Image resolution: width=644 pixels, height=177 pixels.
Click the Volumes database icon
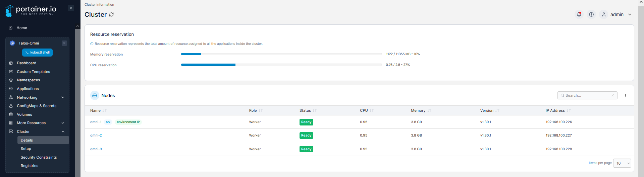tap(11, 114)
